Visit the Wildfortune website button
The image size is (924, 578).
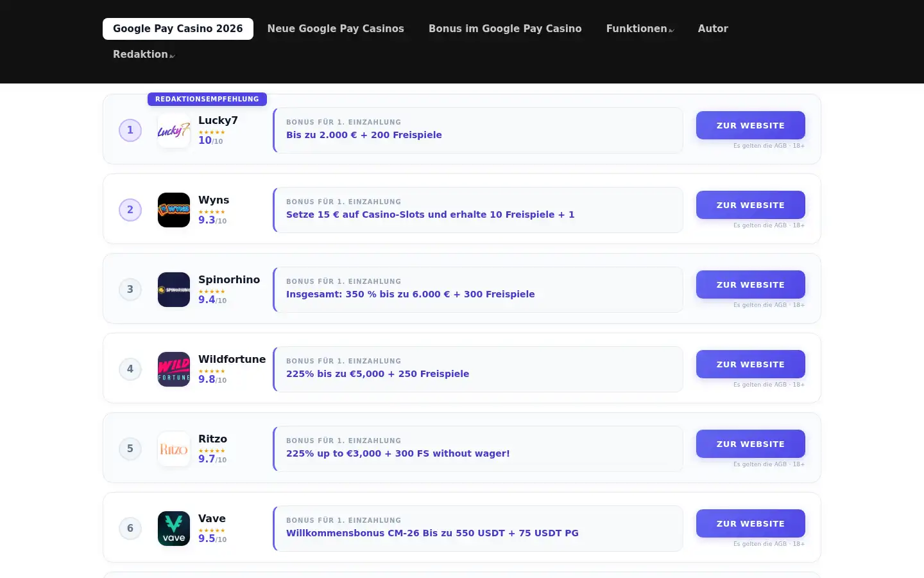(751, 364)
